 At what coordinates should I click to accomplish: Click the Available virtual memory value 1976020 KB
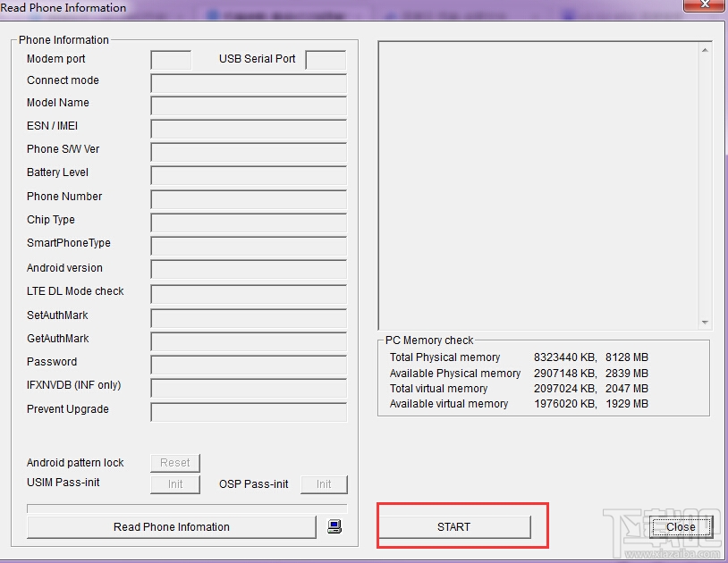click(x=564, y=403)
